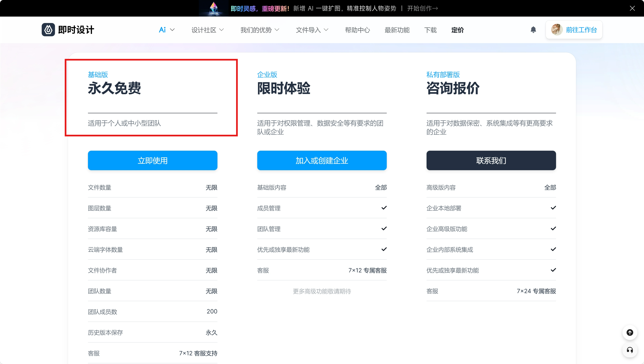Viewport: 644px width, 364px height.
Task: Click the 7×12 专属客服 text
Action: tap(367, 271)
